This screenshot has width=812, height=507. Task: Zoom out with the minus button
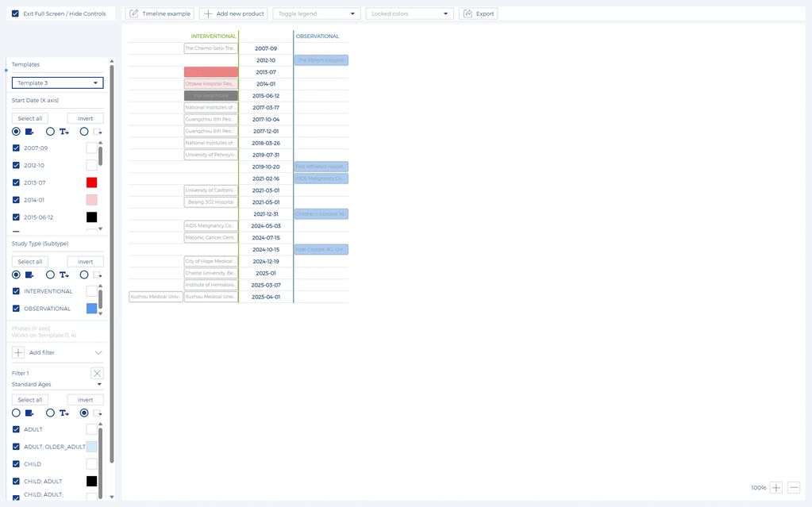pos(794,488)
